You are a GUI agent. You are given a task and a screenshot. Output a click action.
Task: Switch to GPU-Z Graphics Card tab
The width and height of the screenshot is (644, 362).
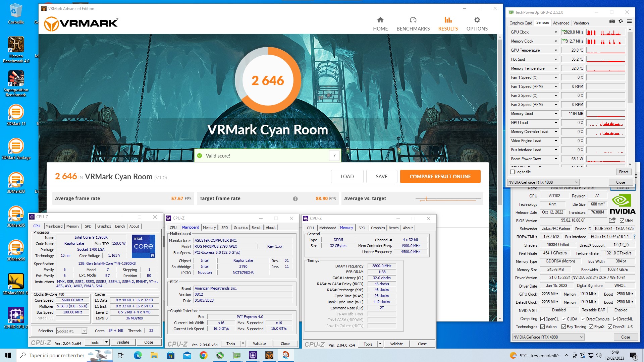(x=521, y=23)
